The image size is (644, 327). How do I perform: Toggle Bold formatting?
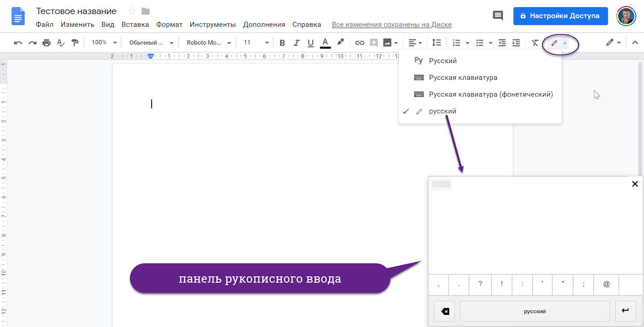[x=282, y=43]
